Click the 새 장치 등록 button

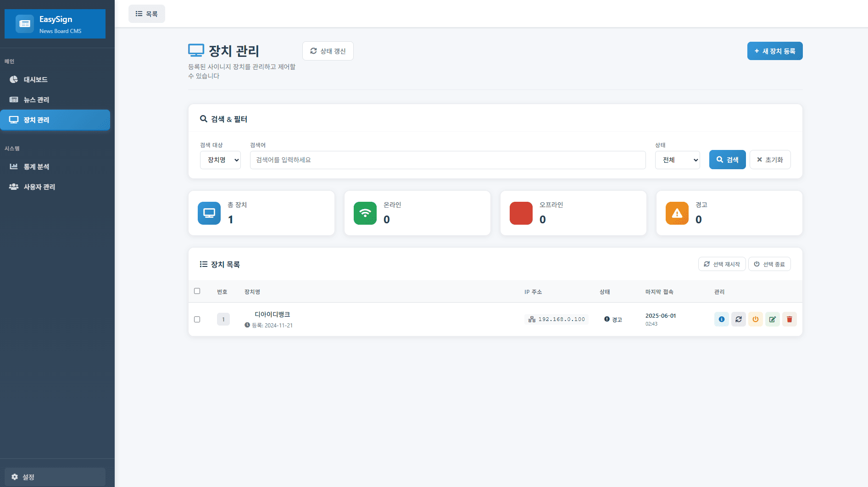tap(774, 51)
